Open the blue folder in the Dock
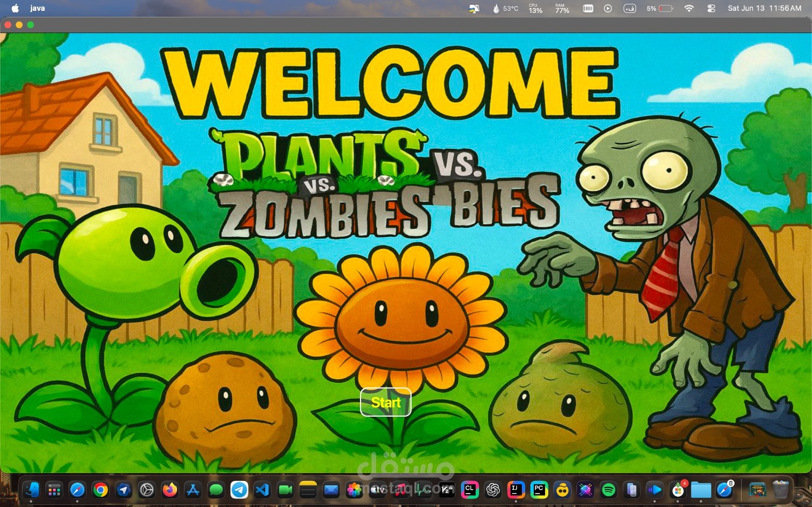 701,490
